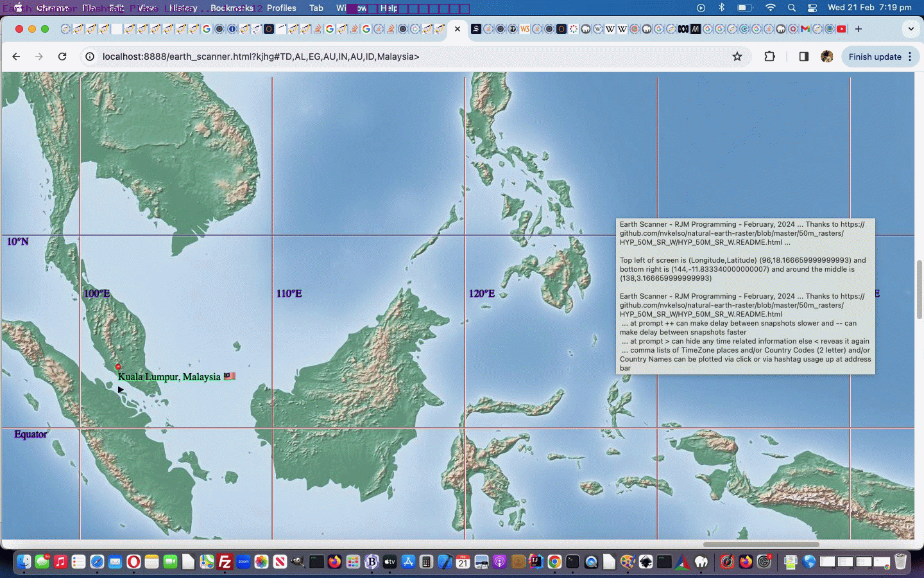The height and width of the screenshot is (578, 924).
Task: Open the Wi-Fi status menu
Action: point(771,8)
